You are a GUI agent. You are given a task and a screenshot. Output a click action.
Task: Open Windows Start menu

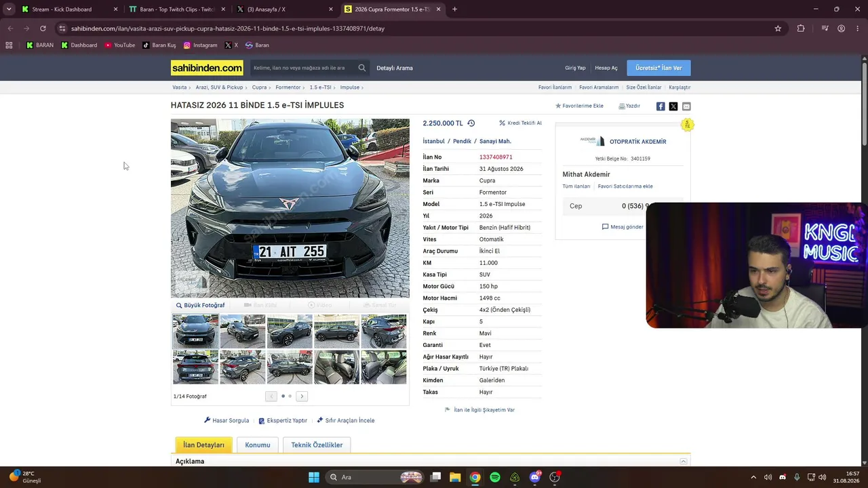pos(314,477)
